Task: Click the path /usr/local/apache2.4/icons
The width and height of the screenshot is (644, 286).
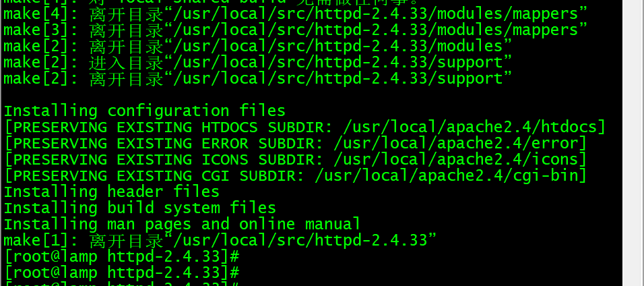Action: coord(455,159)
